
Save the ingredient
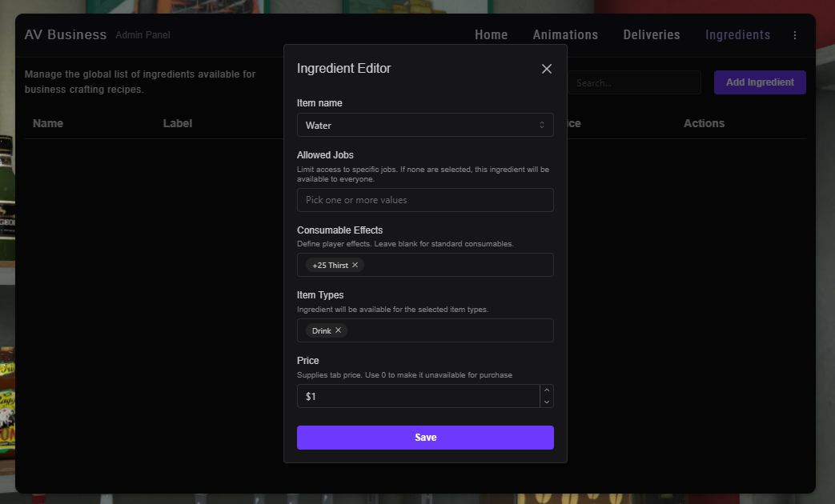point(425,438)
